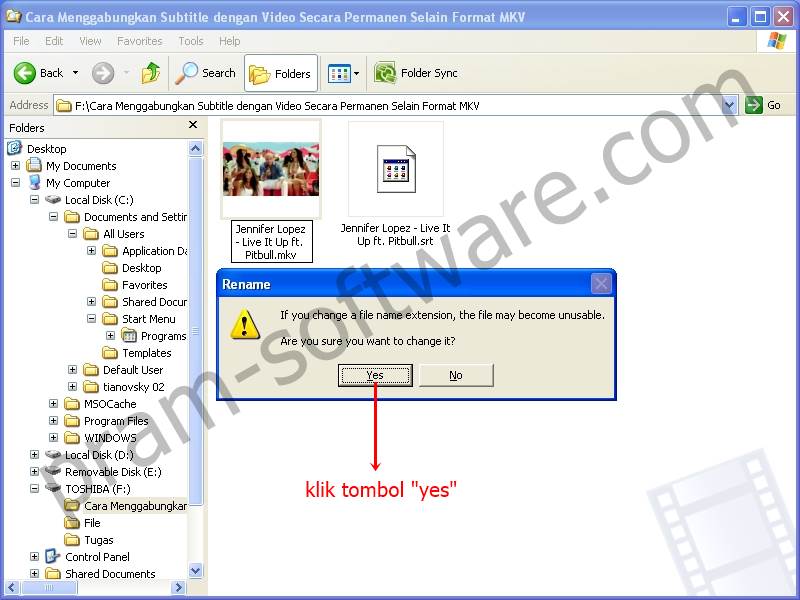Viewport: 800px width, 600px height.
Task: Click Yes to confirm the rename
Action: coord(375,375)
